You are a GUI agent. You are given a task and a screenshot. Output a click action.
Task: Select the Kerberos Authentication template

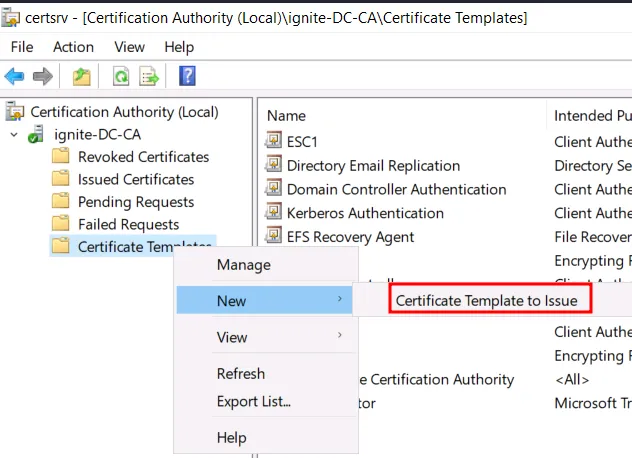point(365,213)
